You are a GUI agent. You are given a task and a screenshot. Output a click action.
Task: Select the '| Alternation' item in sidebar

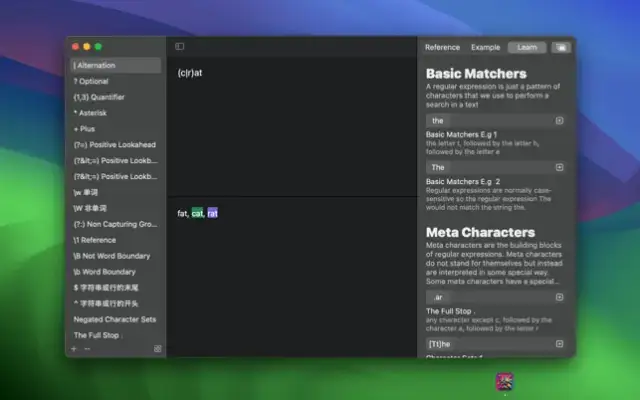116,65
